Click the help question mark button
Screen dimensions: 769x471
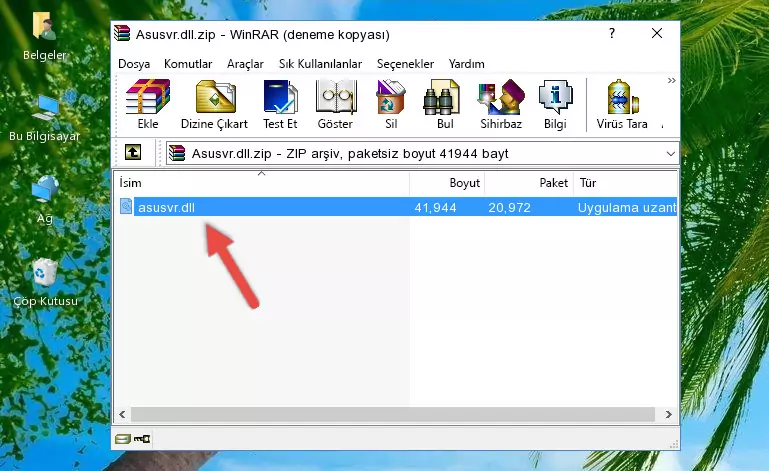[612, 33]
